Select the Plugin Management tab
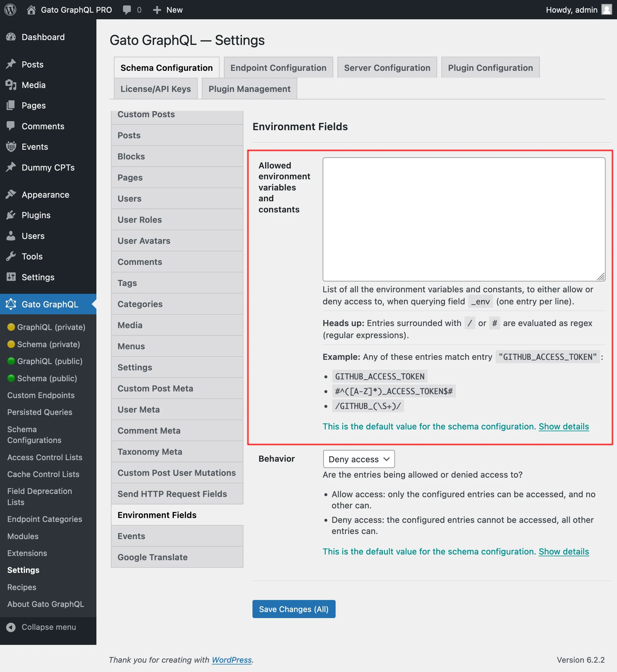The width and height of the screenshot is (617, 672). pos(249,88)
